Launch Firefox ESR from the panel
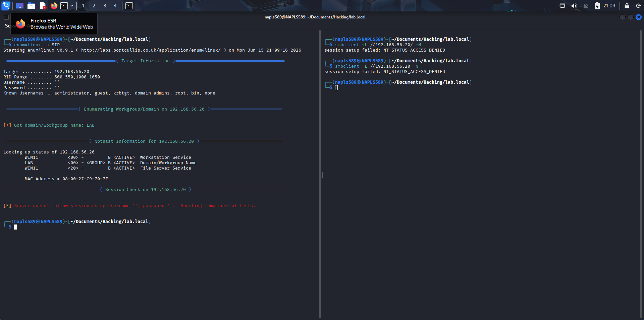This screenshot has height=320, width=644. click(54, 6)
